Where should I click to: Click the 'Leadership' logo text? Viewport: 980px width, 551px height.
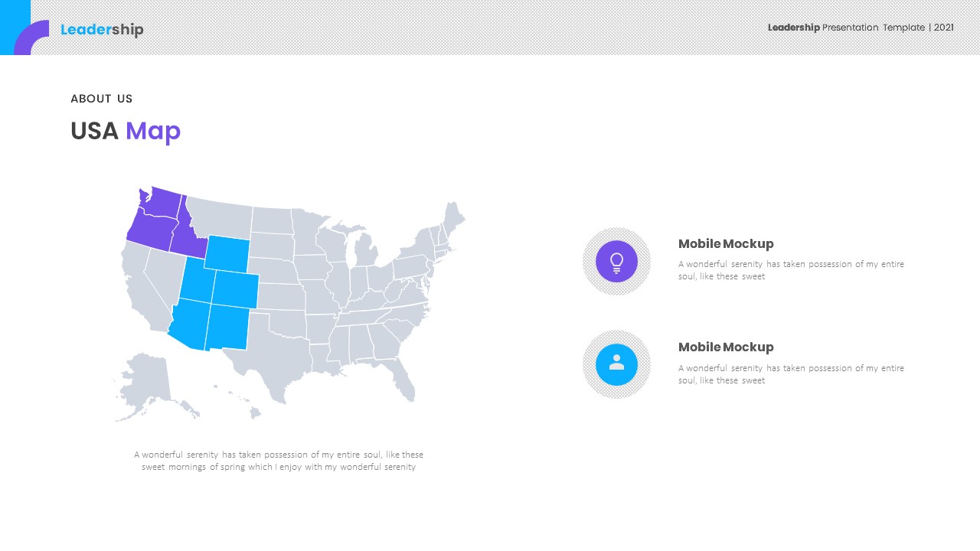(102, 30)
